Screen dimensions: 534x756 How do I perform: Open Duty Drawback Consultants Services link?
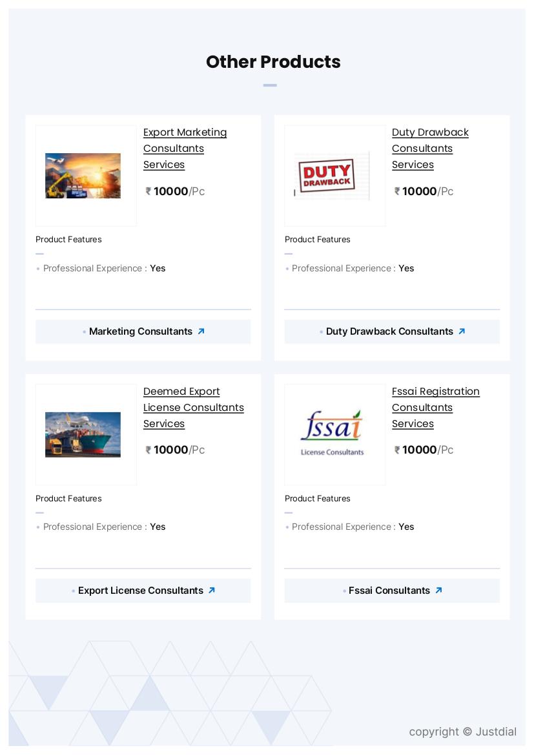coord(430,148)
